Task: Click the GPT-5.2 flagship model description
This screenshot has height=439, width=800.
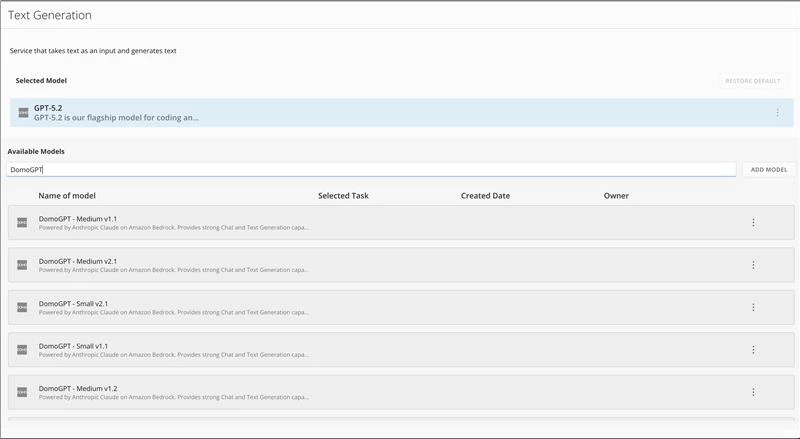Action: [116, 117]
